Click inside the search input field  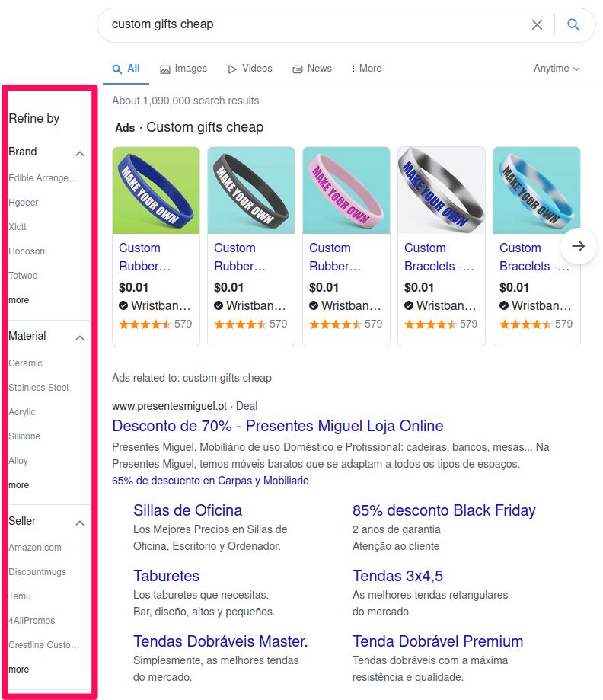312,24
